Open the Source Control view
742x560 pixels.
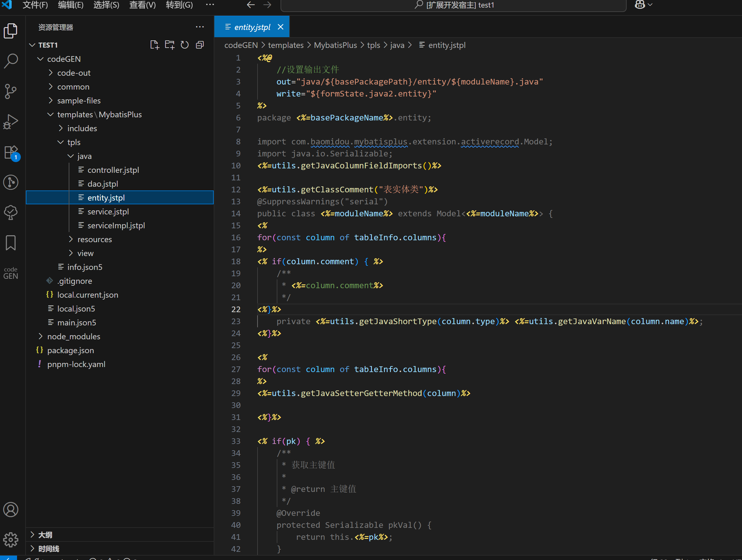11,91
